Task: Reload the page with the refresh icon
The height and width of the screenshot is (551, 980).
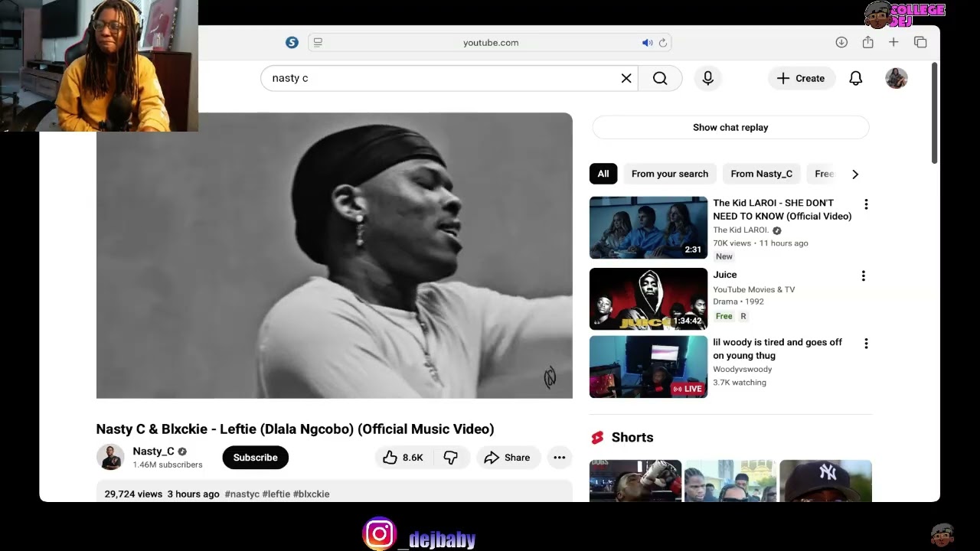Action: click(663, 43)
